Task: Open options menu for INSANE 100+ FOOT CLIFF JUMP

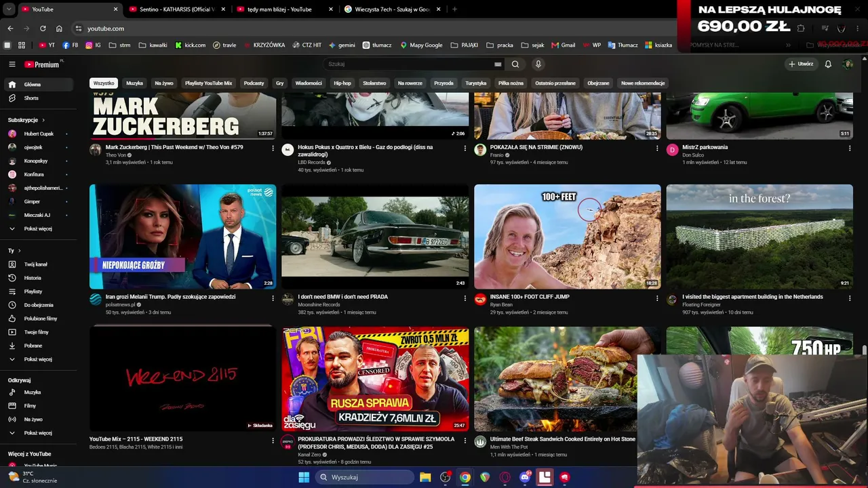Action: point(657,298)
